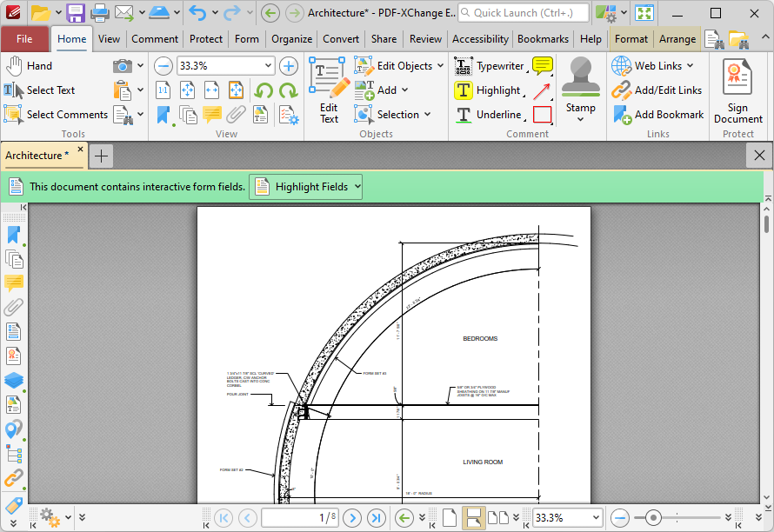Click the Format contextual tab
This screenshot has width=774, height=532.
631,39
